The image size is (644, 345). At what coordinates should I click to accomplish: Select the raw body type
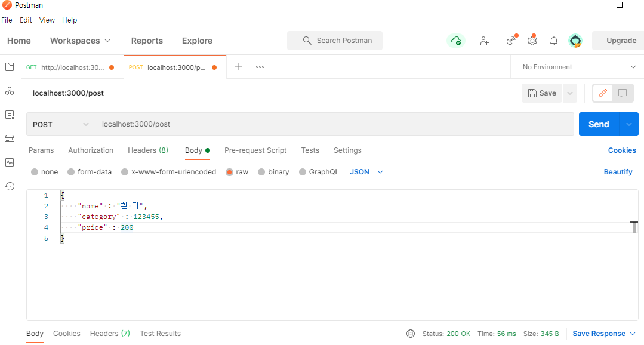pyautogui.click(x=230, y=172)
